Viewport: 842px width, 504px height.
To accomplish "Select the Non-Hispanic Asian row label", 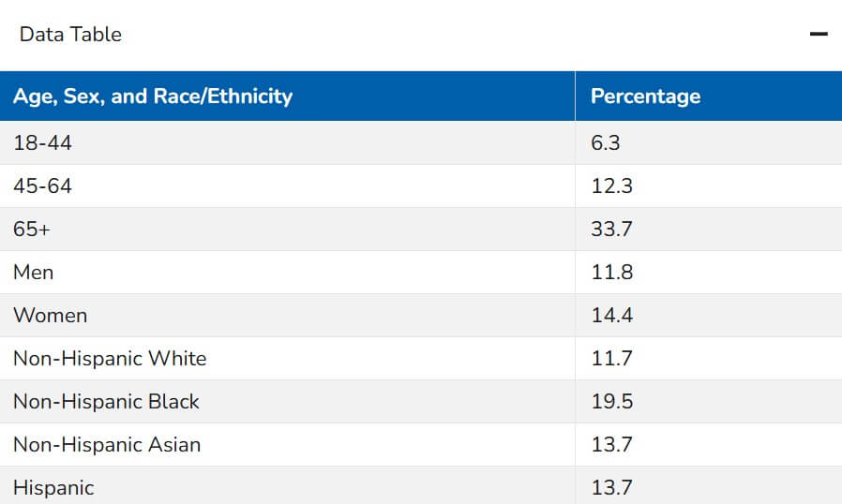I will [107, 445].
